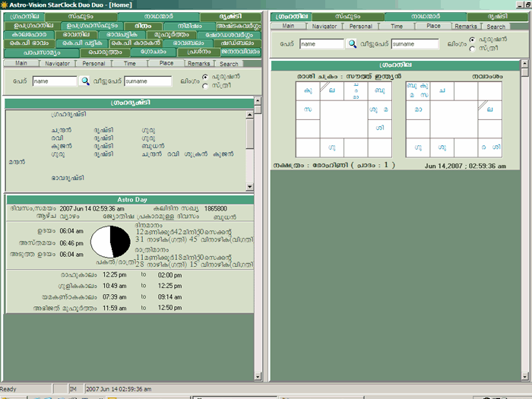
Task: Focus the name field in left panel
Action: (x=55, y=81)
